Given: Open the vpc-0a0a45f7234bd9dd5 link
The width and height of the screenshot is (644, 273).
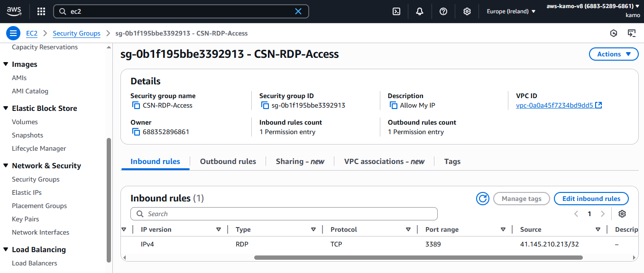Looking at the screenshot, I should [x=555, y=105].
